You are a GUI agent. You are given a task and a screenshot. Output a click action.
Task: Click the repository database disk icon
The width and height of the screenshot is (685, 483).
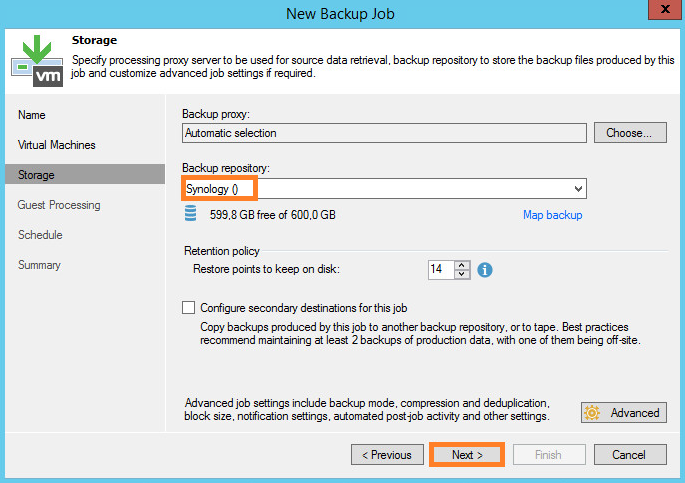(190, 213)
